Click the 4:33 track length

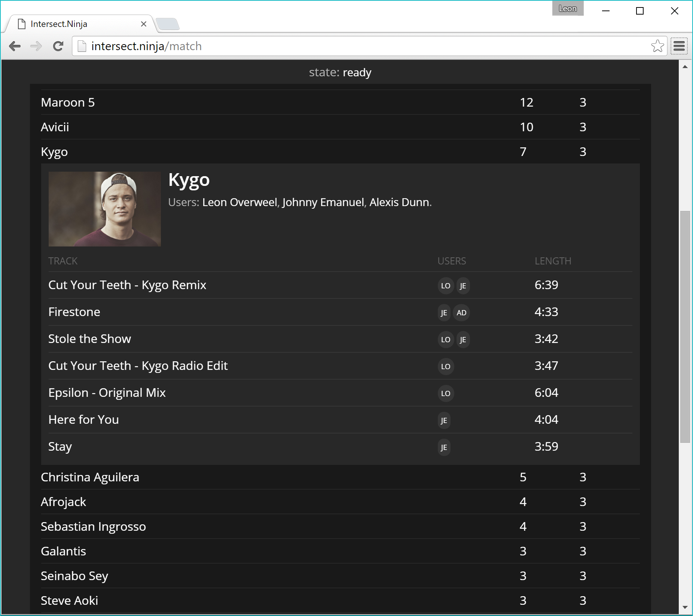[546, 312]
